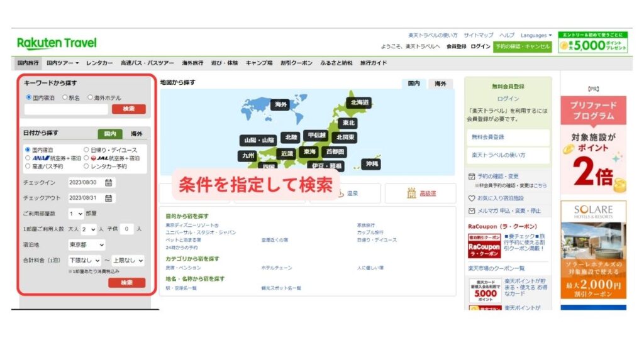Expand the 宿泊地 東京都 dropdown
The height and width of the screenshot is (338, 644).
(87, 245)
